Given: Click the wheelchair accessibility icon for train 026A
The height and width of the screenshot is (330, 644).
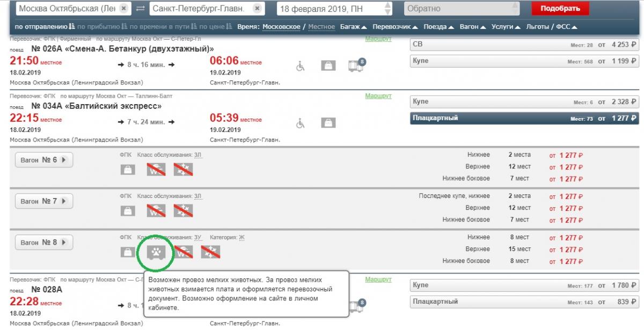Looking at the screenshot, I should [301, 65].
